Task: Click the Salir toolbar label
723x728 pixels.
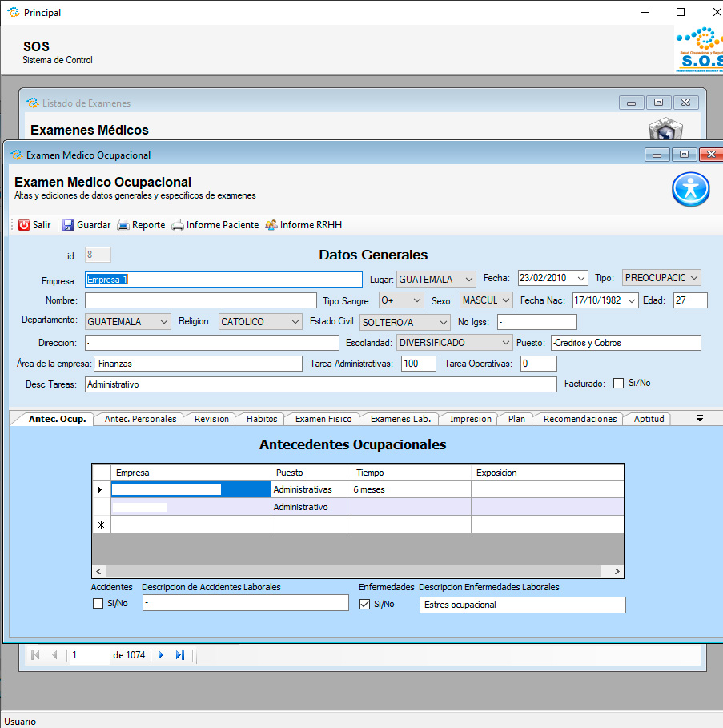Action: coord(42,225)
